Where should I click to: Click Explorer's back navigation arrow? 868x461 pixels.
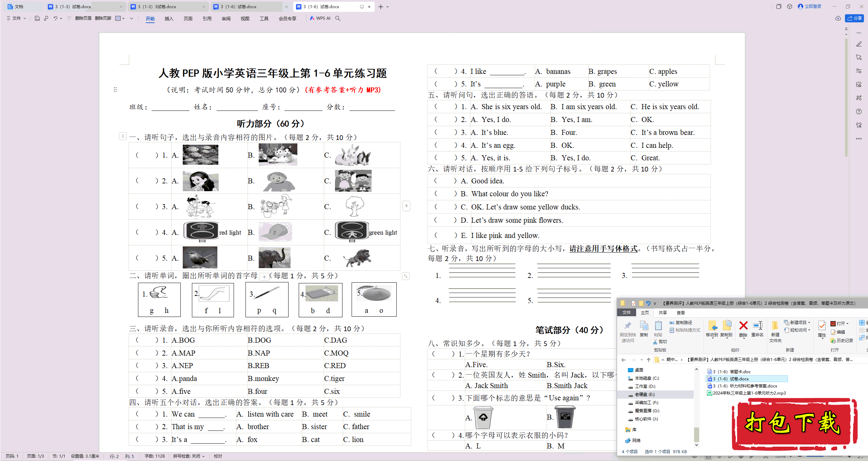[x=624, y=360]
